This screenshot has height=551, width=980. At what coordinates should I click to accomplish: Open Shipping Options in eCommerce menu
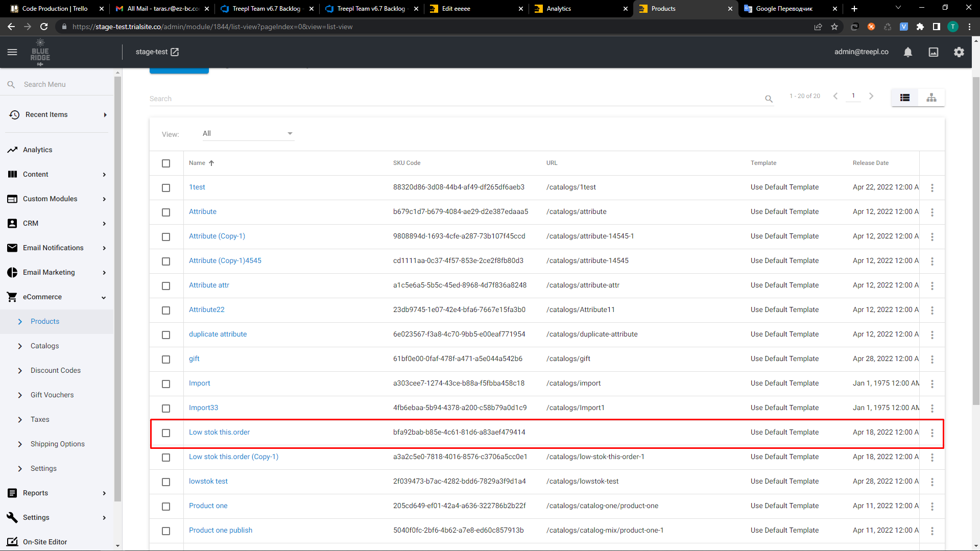[x=58, y=444]
